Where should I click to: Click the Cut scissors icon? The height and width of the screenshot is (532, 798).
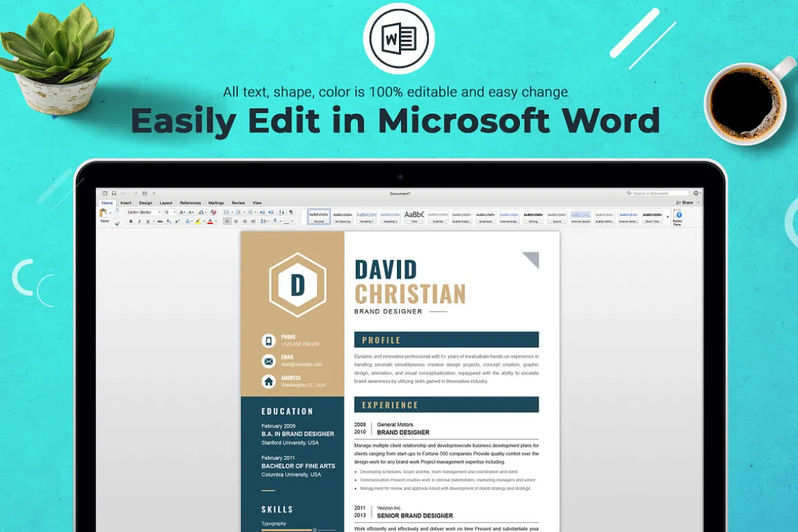pyautogui.click(x=118, y=210)
